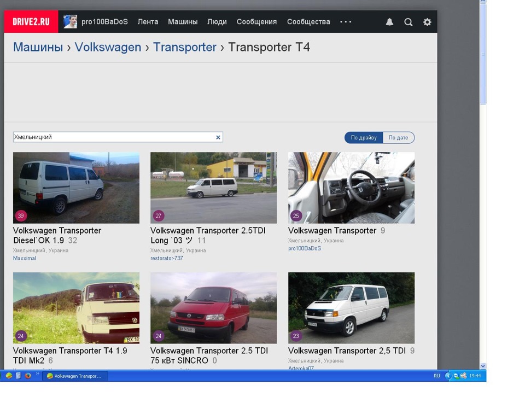Open the 2.5TDI Long '03 van photo

[x=214, y=188]
